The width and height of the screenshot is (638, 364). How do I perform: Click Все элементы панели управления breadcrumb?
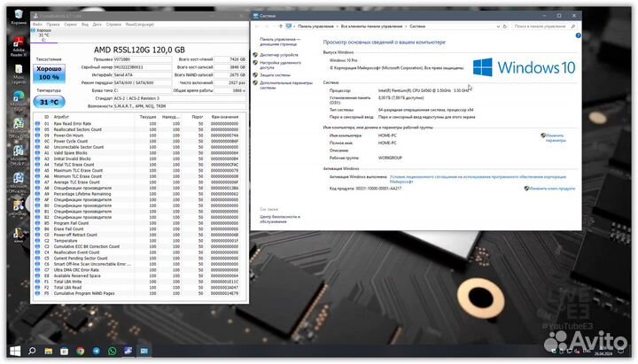pos(371,26)
